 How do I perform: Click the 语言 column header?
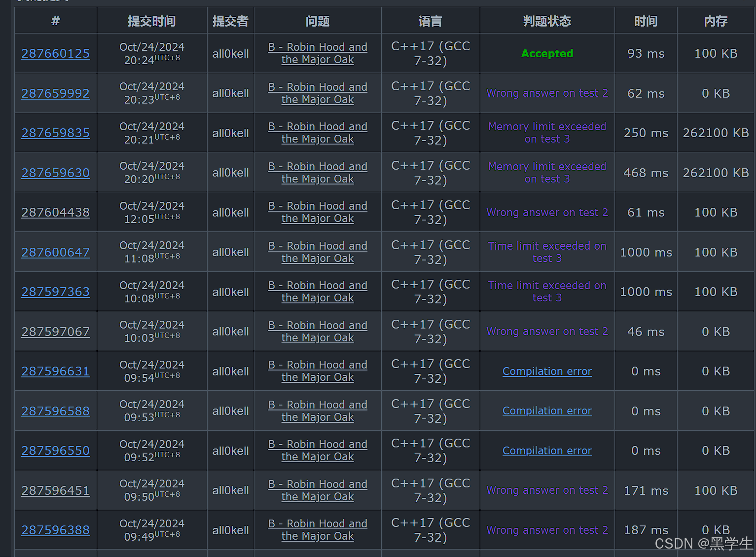coord(430,21)
